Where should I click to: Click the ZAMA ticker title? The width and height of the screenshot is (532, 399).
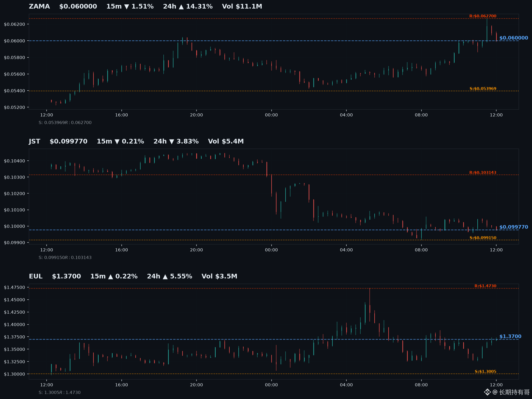click(x=39, y=6)
